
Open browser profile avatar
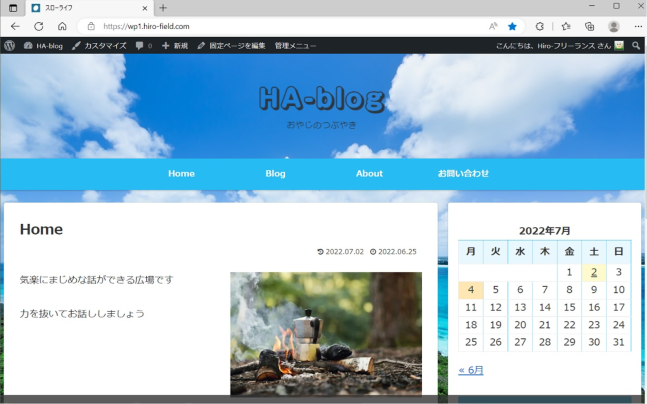click(x=614, y=26)
